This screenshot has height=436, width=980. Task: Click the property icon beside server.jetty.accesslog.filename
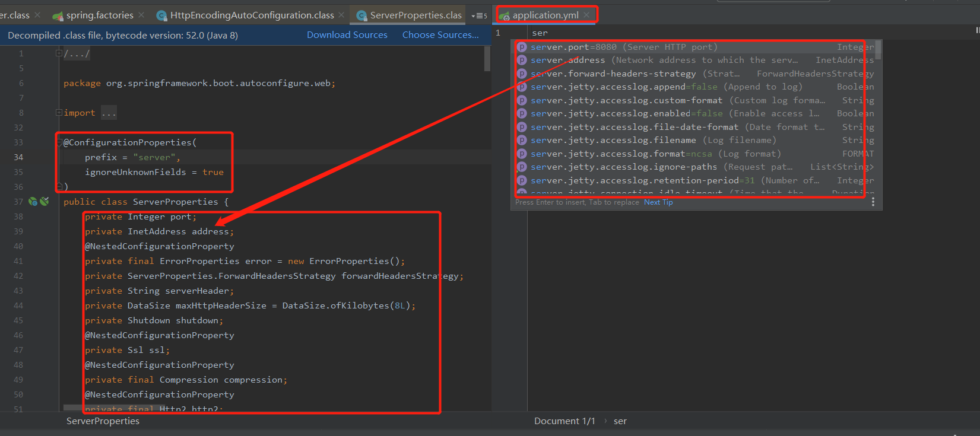(522, 140)
